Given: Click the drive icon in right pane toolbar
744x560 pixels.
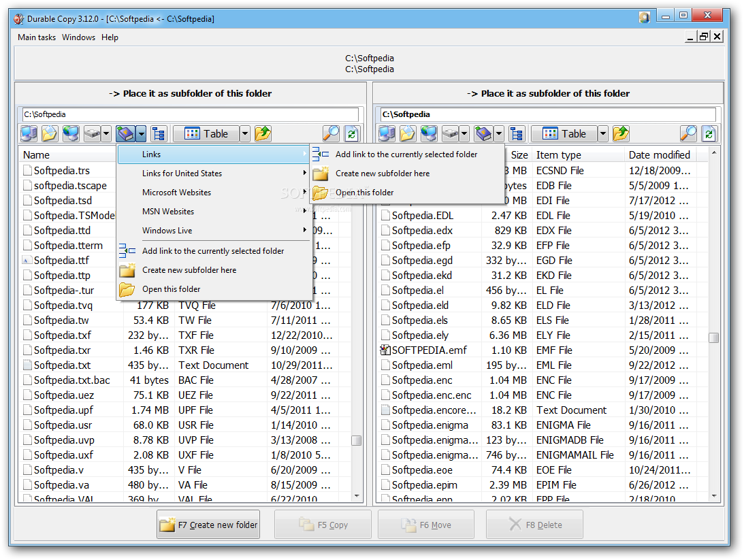Looking at the screenshot, I should (x=451, y=134).
